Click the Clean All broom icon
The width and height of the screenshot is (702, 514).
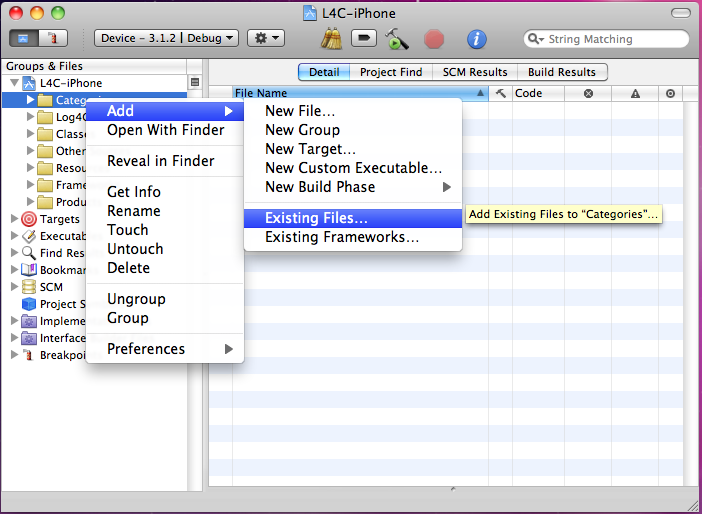(331, 39)
